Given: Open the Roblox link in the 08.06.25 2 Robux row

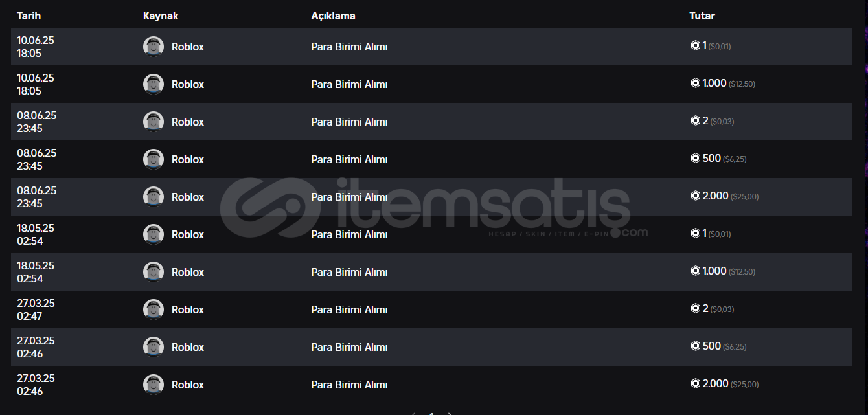Looking at the screenshot, I should click(x=187, y=122).
